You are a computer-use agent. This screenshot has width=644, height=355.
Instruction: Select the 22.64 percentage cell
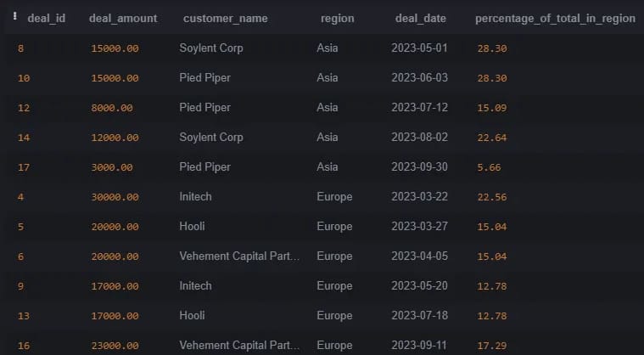491,138
